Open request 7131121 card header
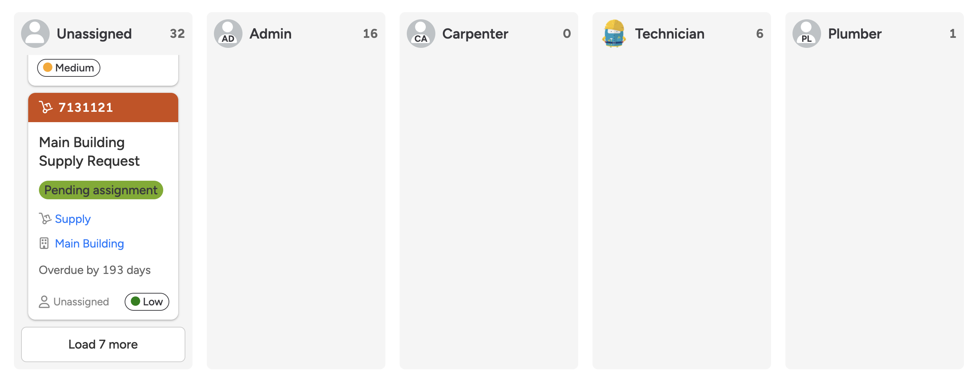This screenshot has height=380, width=980. click(x=103, y=107)
